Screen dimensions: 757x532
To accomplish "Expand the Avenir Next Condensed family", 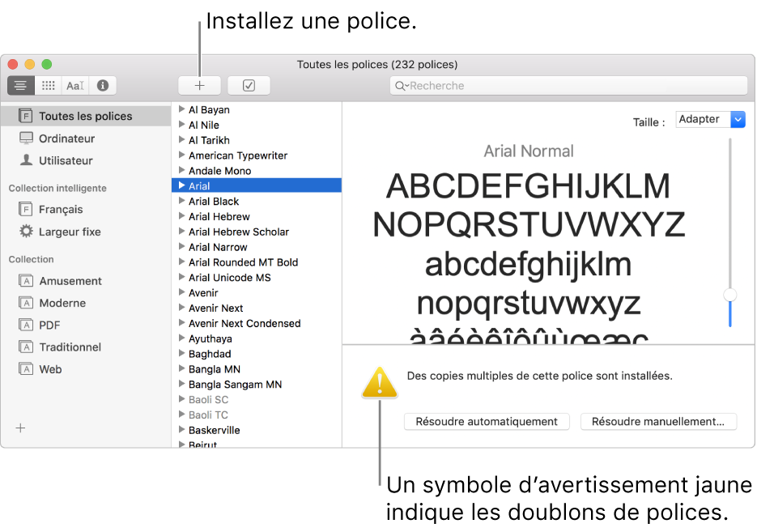I will tap(181, 323).
